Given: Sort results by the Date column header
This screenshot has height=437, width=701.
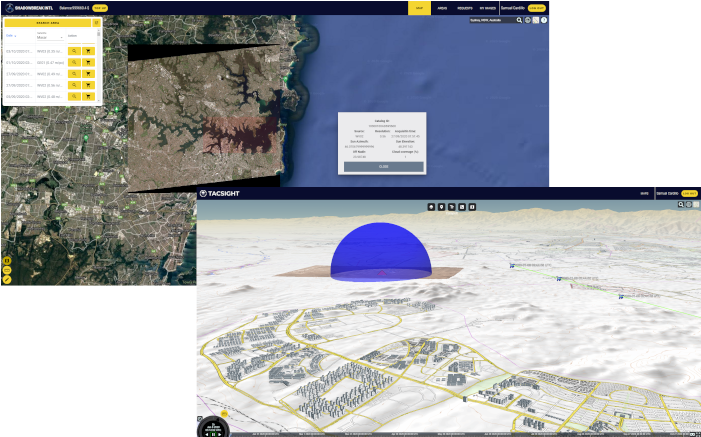Looking at the screenshot, I should point(11,35).
